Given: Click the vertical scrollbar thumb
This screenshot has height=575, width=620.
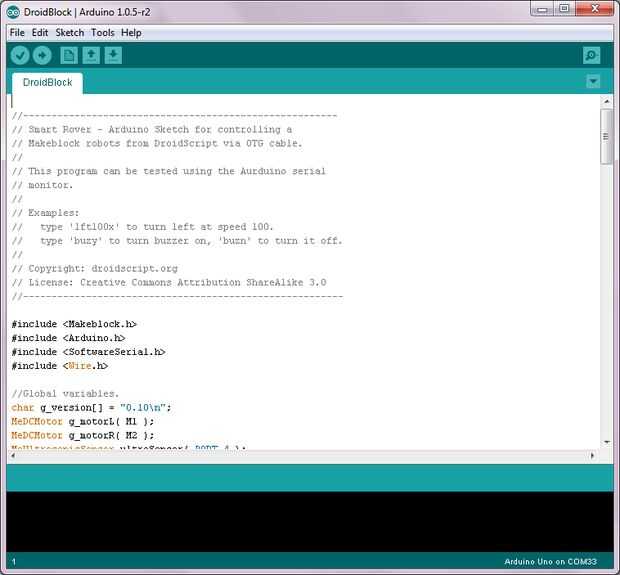Looking at the screenshot, I should pos(607,136).
